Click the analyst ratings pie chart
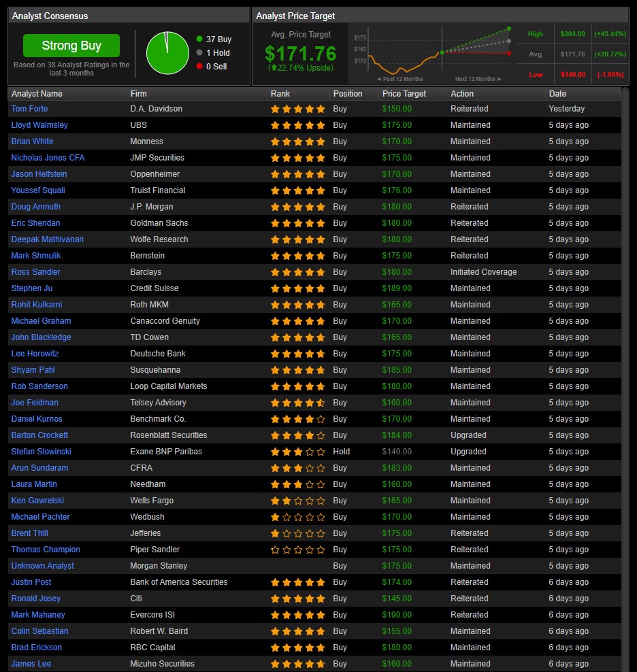This screenshot has width=637, height=672. (167, 53)
